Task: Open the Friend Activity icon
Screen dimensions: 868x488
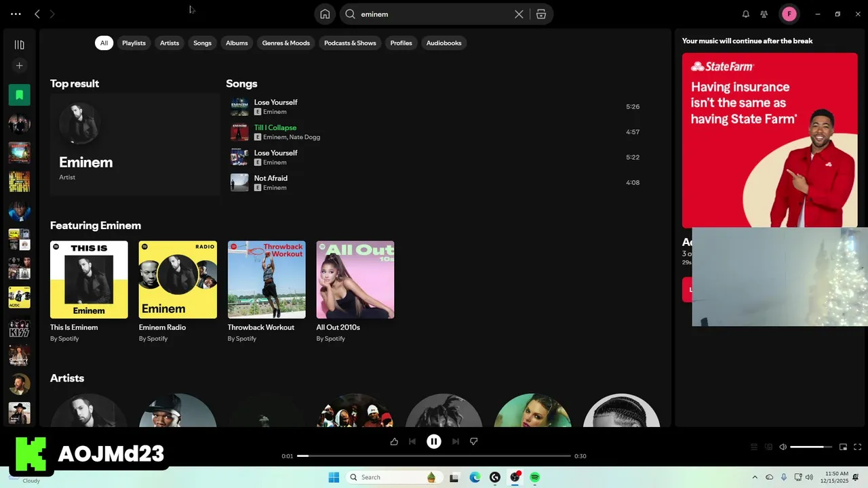Action: (764, 14)
